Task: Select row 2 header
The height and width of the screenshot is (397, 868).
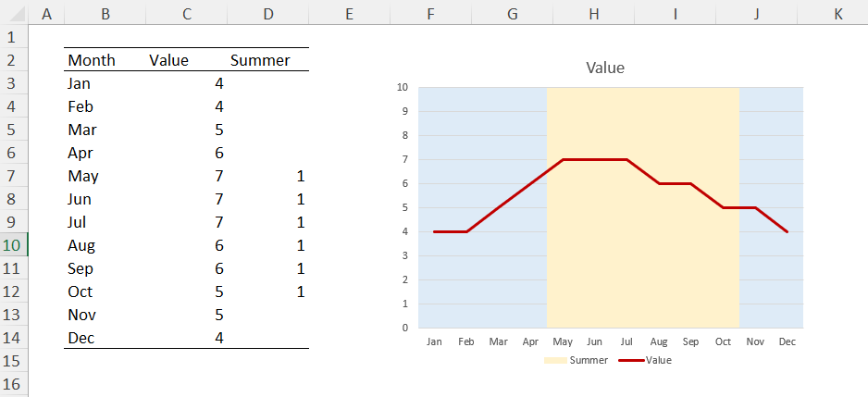Action: click(x=13, y=60)
